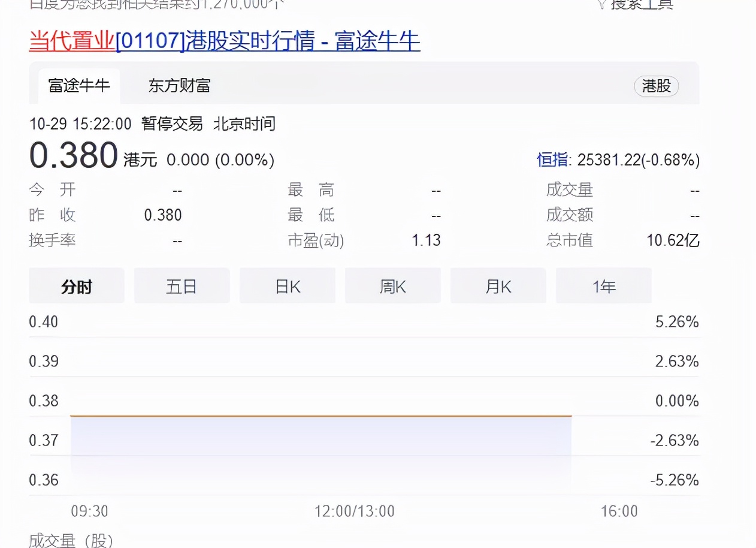The height and width of the screenshot is (548, 756).
Task: Switch chart to 月K view
Action: tap(498, 286)
